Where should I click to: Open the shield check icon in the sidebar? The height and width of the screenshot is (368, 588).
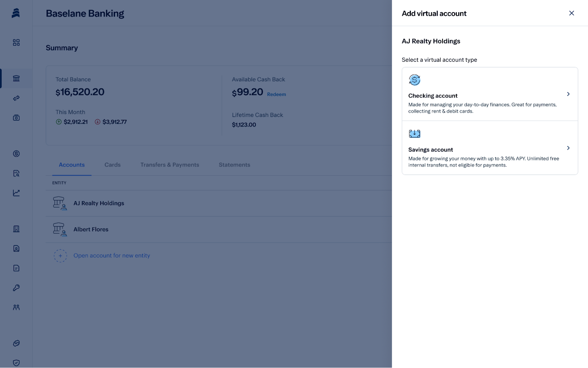tap(16, 363)
